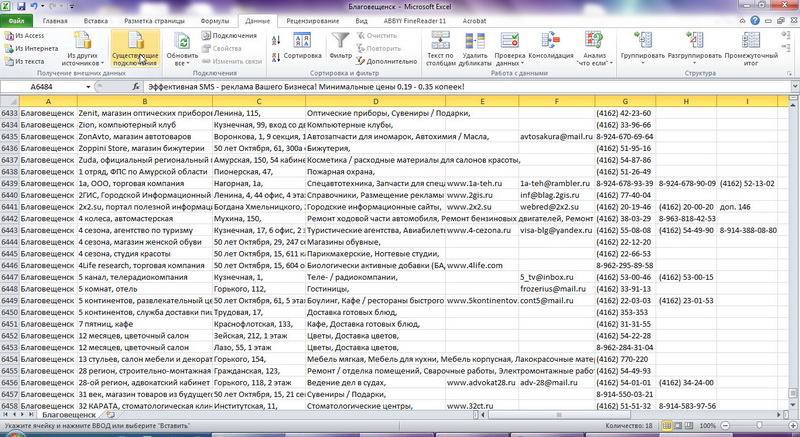800x437 pixels.
Task: Expand the formula bar
Action: tap(795, 87)
